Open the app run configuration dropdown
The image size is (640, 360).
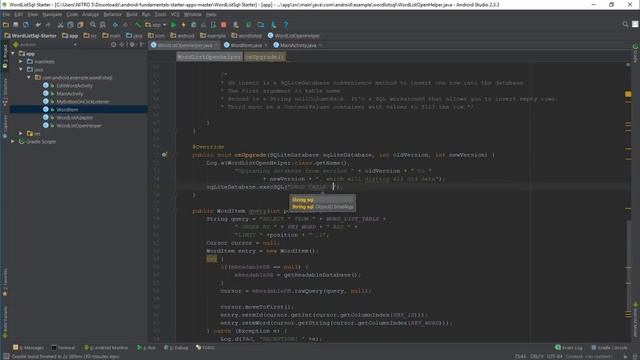pyautogui.click(x=156, y=25)
